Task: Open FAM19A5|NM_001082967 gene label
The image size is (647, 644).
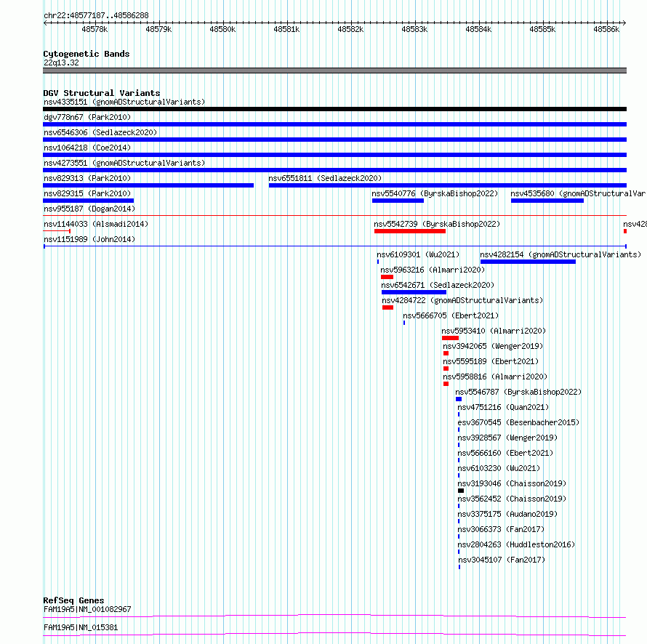Action: [87, 609]
